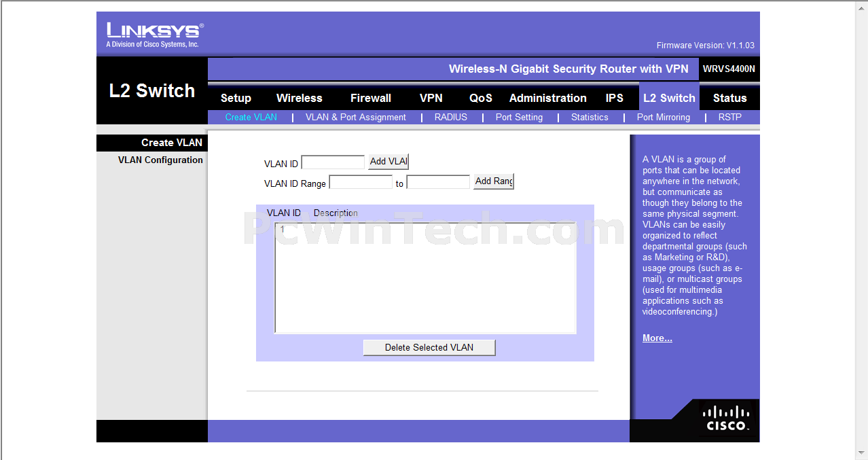Screen dimensions: 868x460
Task: Open Port Setting submenu
Action: click(x=520, y=117)
